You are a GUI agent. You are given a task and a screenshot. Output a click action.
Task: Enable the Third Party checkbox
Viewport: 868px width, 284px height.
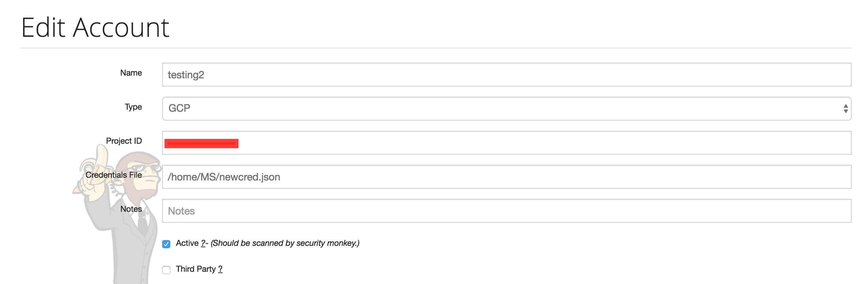167,269
